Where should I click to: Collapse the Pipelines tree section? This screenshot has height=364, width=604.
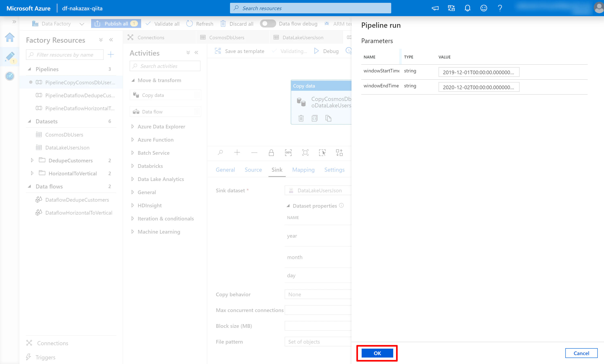point(29,69)
